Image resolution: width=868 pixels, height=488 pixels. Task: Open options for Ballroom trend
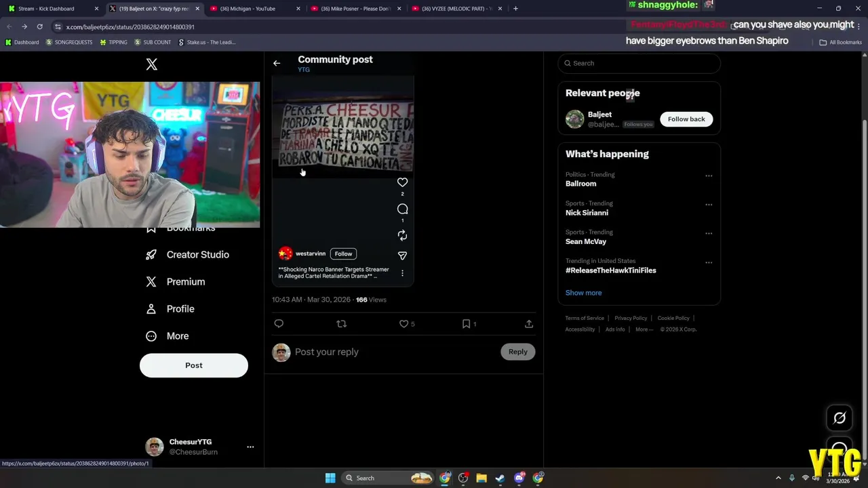tap(709, 176)
